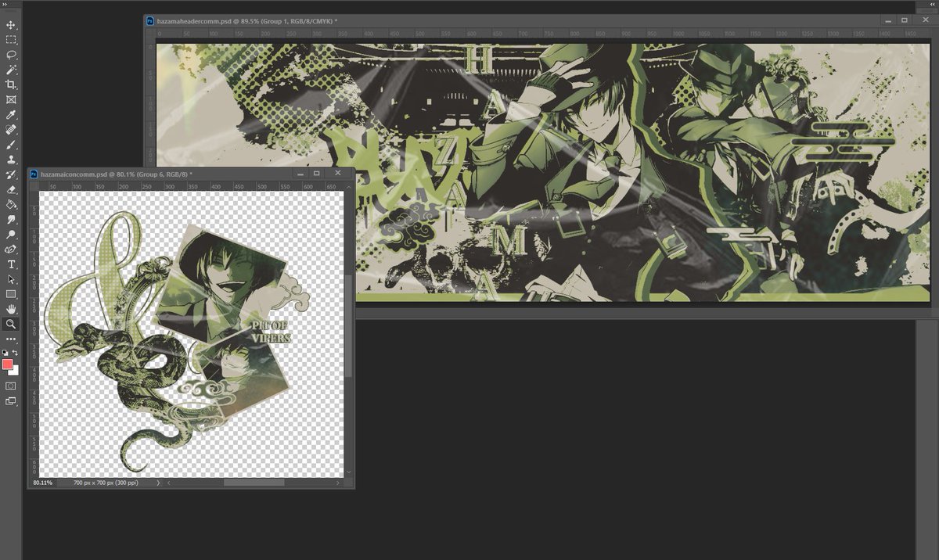Click the 80.11% zoom level field

click(43, 483)
